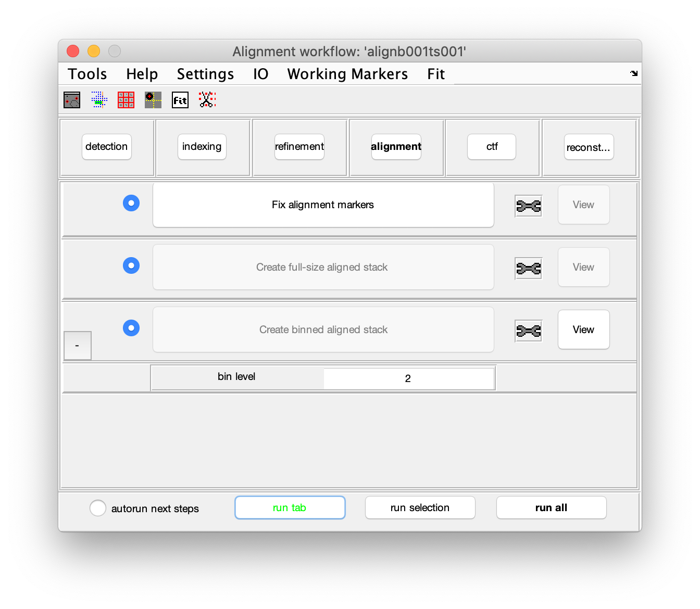Click the run tab button

pyautogui.click(x=290, y=508)
